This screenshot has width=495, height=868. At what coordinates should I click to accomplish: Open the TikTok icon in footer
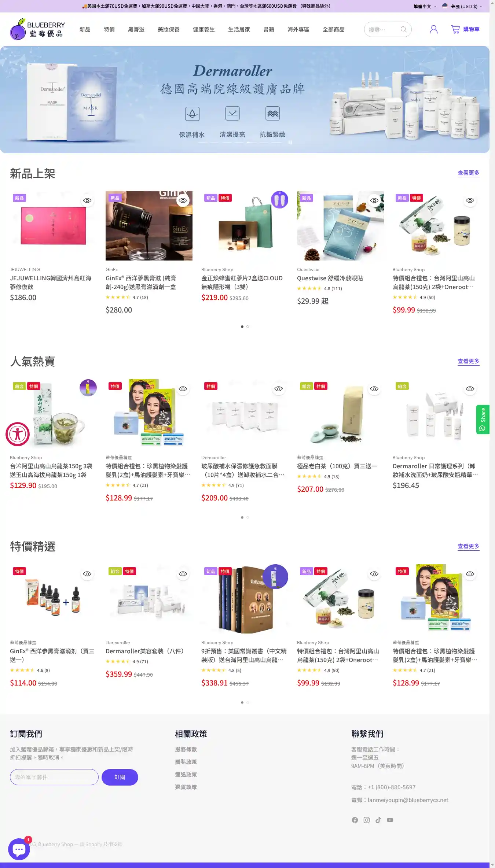tap(378, 820)
